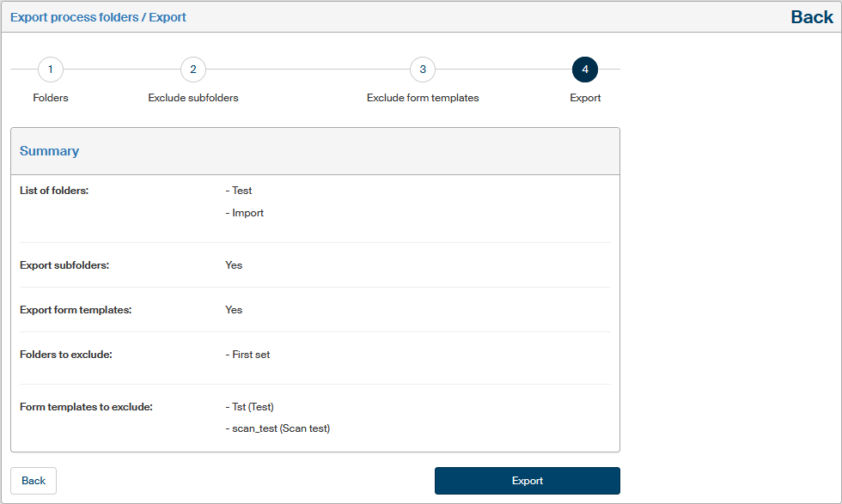
Task: Click the Yes value for Export form templates
Action: click(234, 310)
